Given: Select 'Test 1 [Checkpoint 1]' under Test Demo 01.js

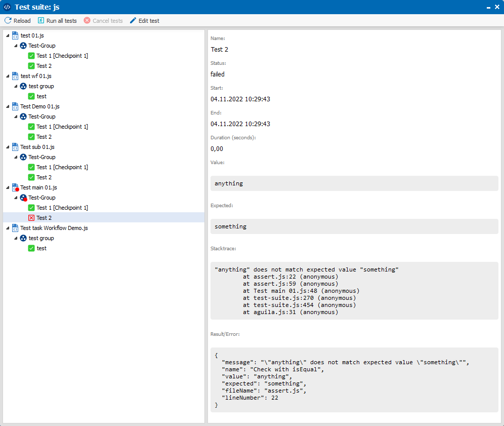Looking at the screenshot, I should click(62, 127).
